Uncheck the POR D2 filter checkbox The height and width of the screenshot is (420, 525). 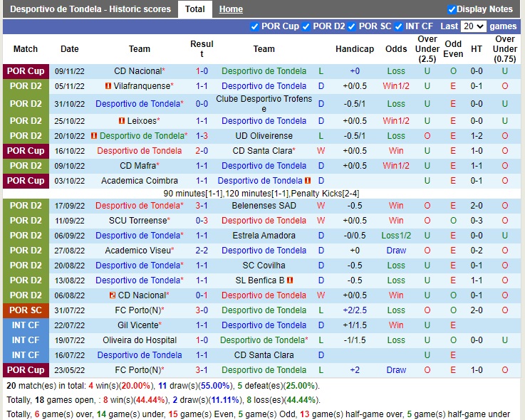[306, 26]
